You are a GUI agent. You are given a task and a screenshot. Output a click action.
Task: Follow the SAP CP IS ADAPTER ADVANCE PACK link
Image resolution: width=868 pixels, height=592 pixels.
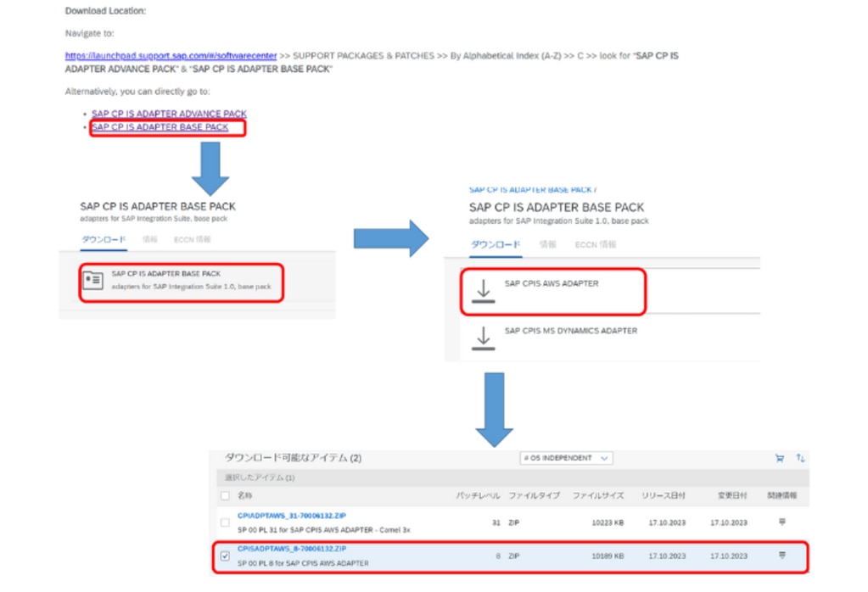coord(169,114)
